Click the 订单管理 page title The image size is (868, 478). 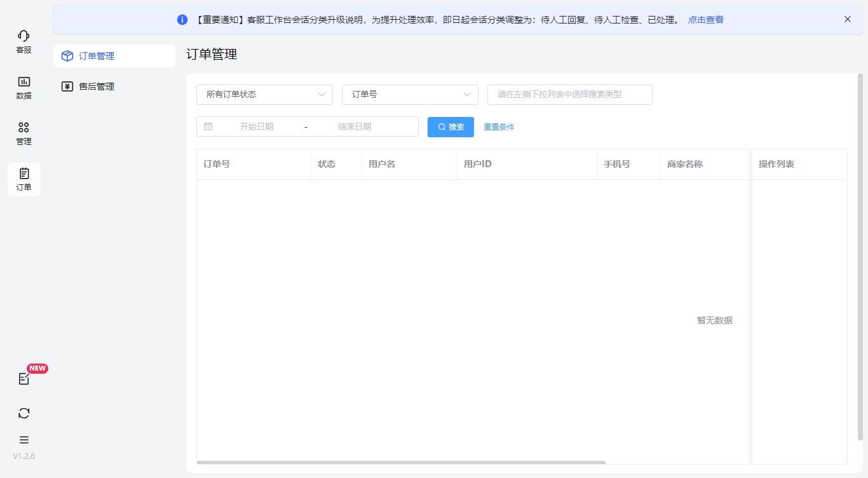tap(212, 54)
